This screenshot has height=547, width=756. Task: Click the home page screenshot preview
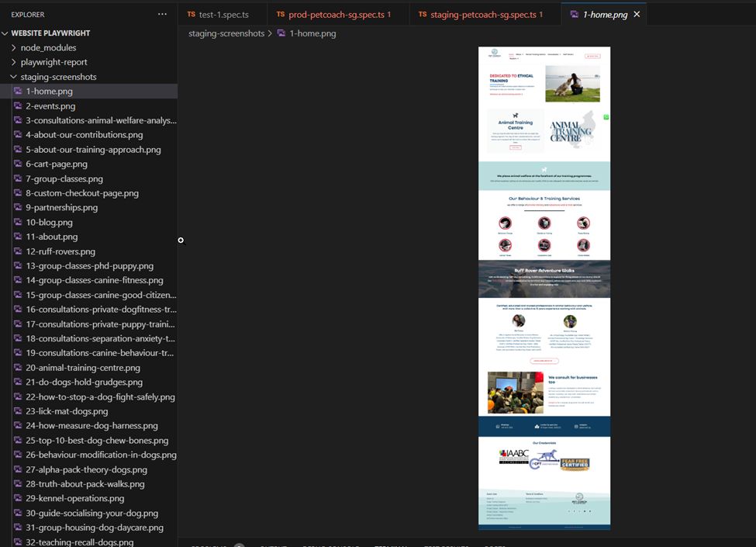pyautogui.click(x=544, y=288)
